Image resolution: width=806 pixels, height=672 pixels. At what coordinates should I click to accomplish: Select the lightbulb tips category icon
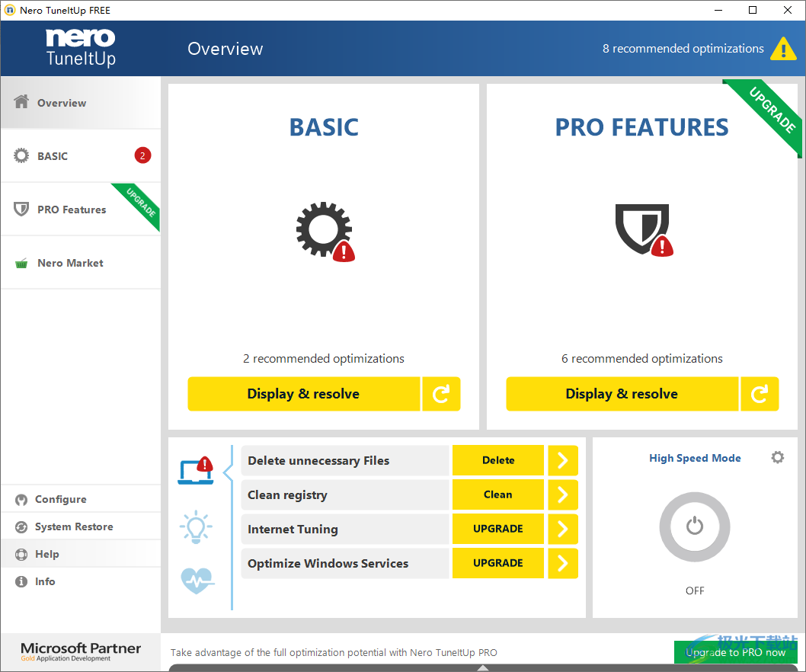196,526
